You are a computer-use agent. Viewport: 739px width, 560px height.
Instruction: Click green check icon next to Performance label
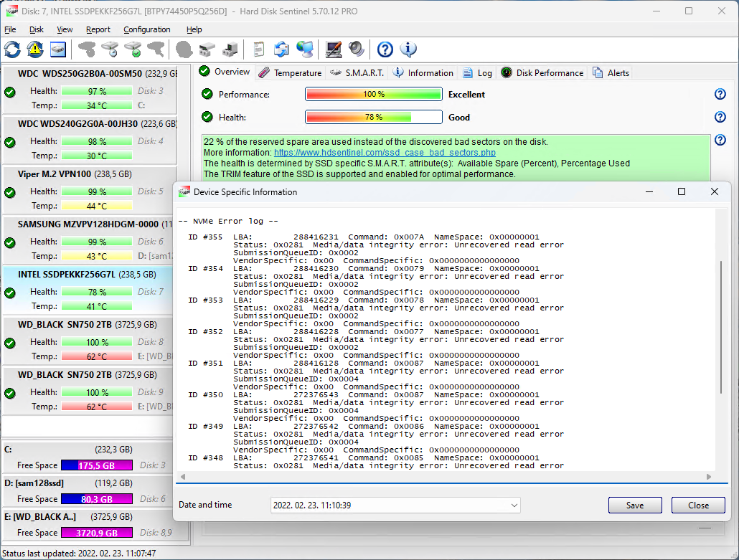[x=207, y=94]
